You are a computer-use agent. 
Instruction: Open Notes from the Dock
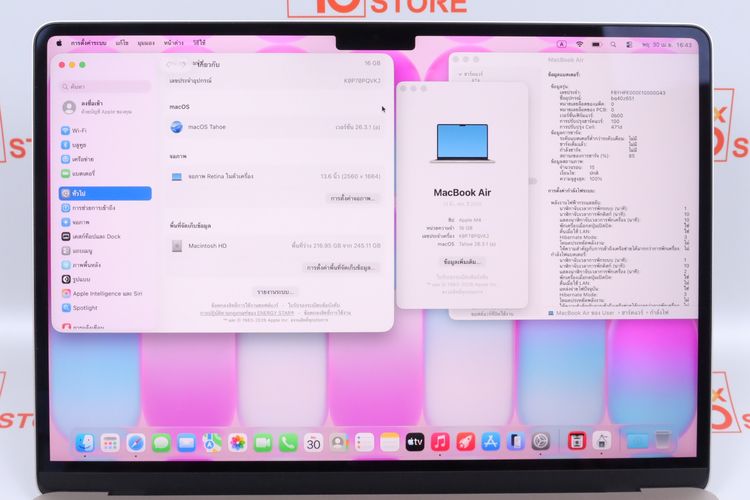pyautogui.click(x=389, y=443)
